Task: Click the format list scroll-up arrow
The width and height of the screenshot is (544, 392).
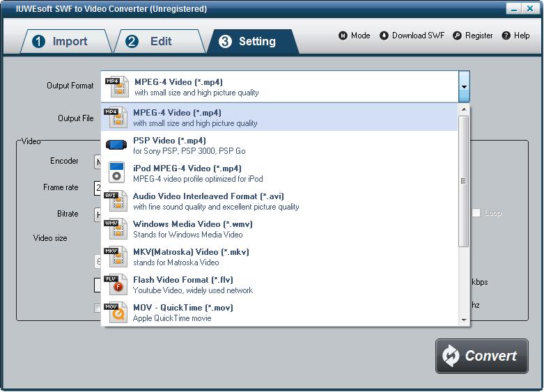Action: tap(463, 109)
